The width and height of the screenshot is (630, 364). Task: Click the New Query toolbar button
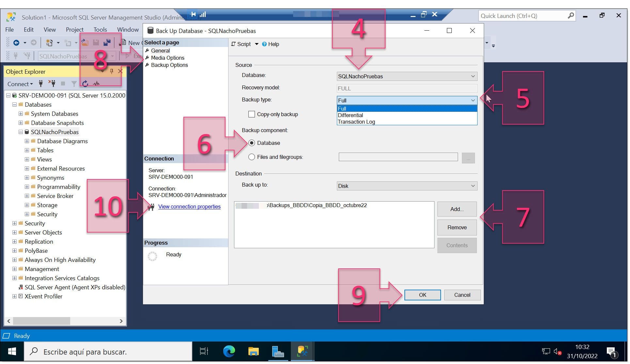(x=131, y=43)
